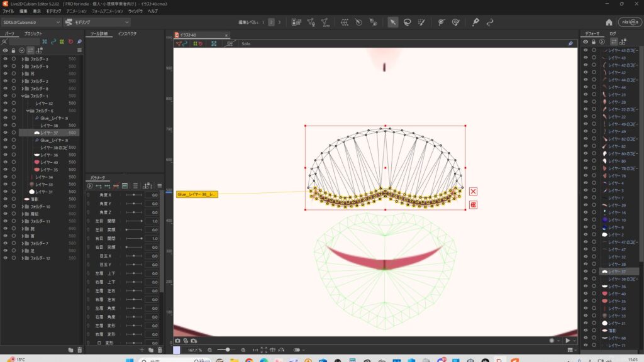This screenshot has height=362, width=644.
Task: Zoom out the canvas view
Action: tap(210, 350)
